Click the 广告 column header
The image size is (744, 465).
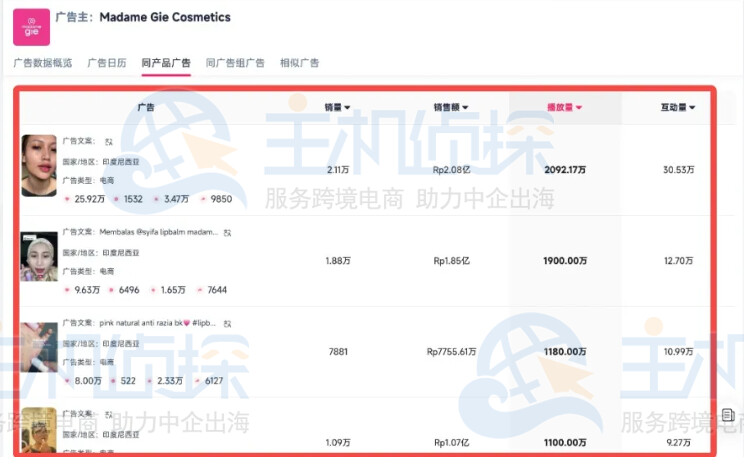pos(146,107)
